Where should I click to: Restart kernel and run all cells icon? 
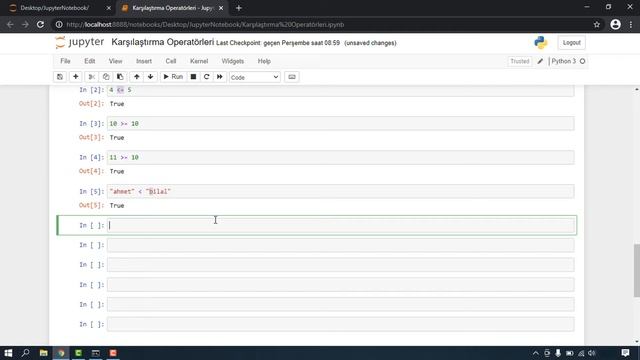[220, 77]
